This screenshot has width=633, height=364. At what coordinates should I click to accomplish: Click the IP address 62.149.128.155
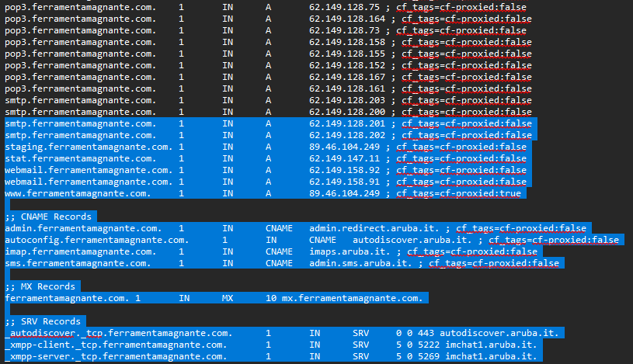pyautogui.click(x=347, y=54)
